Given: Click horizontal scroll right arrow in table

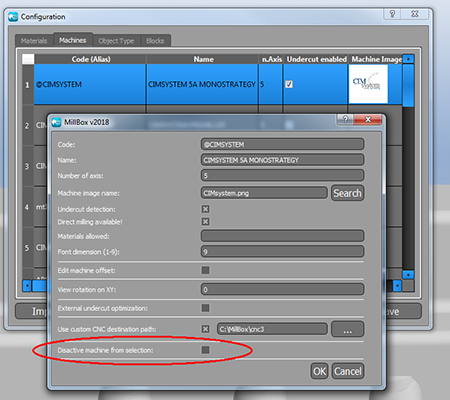Looking at the screenshot, I should click(x=397, y=286).
